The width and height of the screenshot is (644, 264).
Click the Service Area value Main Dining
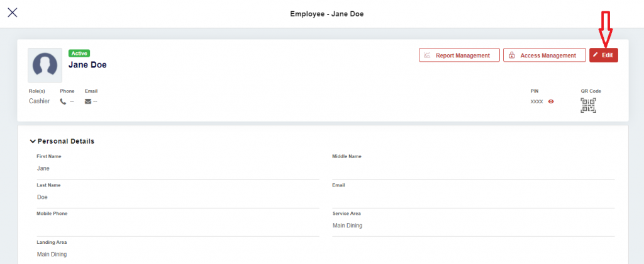(347, 226)
